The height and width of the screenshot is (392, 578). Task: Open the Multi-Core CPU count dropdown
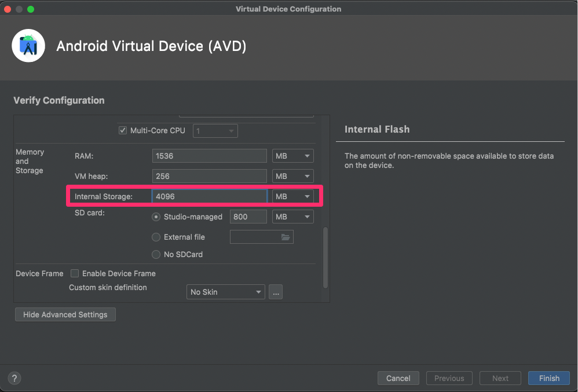215,131
